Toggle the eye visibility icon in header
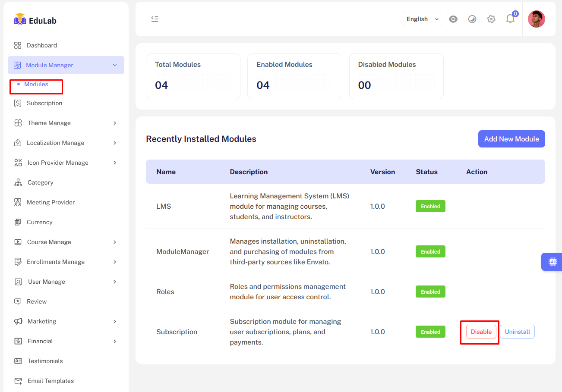This screenshot has width=562, height=392. click(453, 19)
